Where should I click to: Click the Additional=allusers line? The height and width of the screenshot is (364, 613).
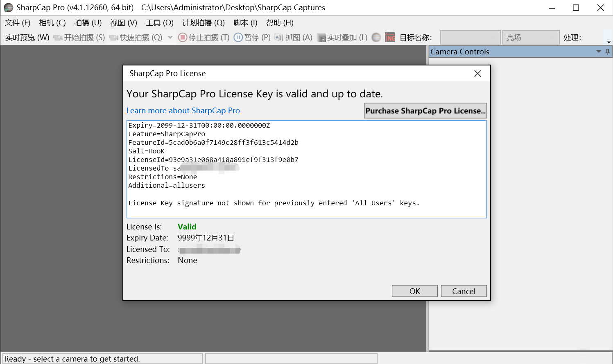pyautogui.click(x=167, y=186)
